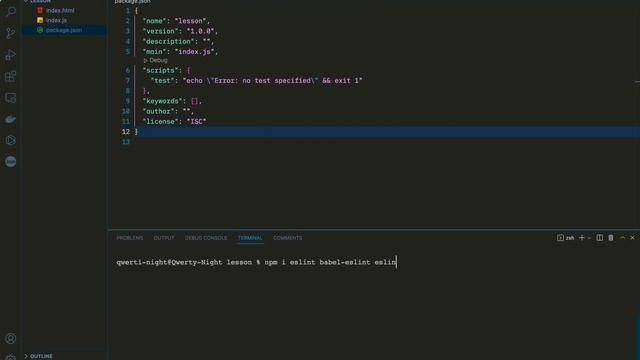Open the launch profile dropdown arrow

(589, 238)
